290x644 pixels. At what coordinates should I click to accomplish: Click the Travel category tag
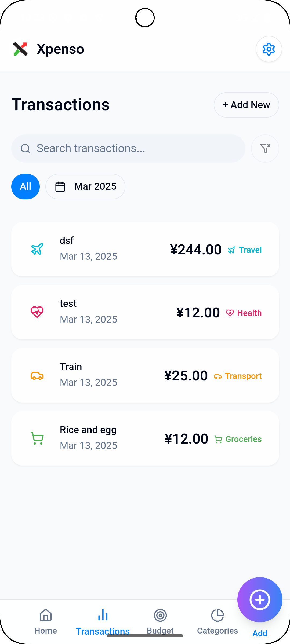coord(245,250)
